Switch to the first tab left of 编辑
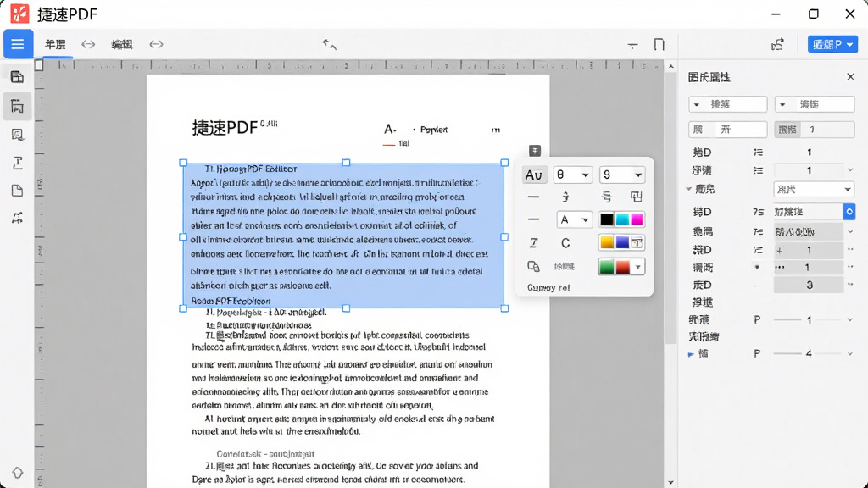The height and width of the screenshot is (488, 868). click(55, 44)
